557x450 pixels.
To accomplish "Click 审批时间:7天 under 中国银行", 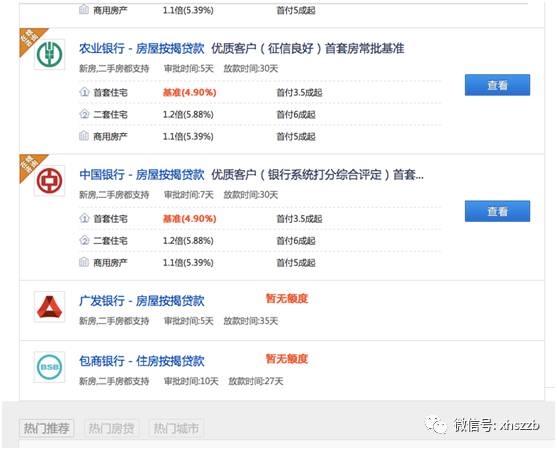I will [189, 195].
